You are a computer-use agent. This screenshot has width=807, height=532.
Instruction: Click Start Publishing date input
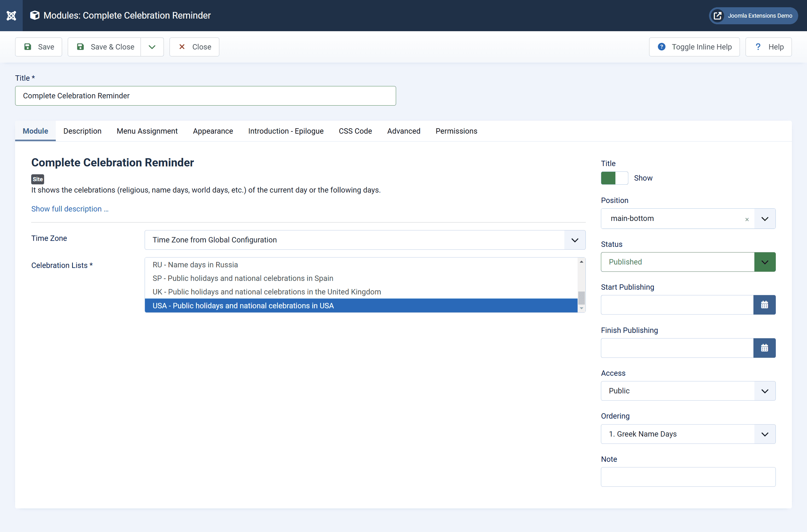[677, 305]
